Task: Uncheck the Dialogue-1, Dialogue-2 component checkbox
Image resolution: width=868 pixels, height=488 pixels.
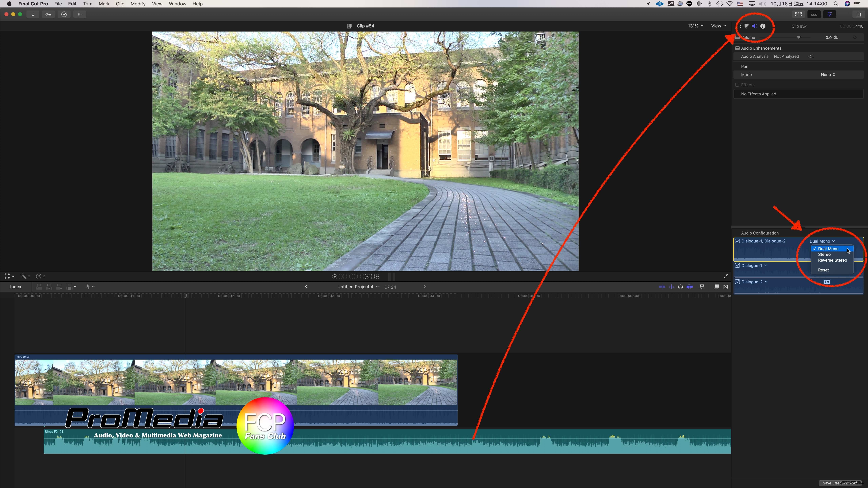Action: (738, 241)
